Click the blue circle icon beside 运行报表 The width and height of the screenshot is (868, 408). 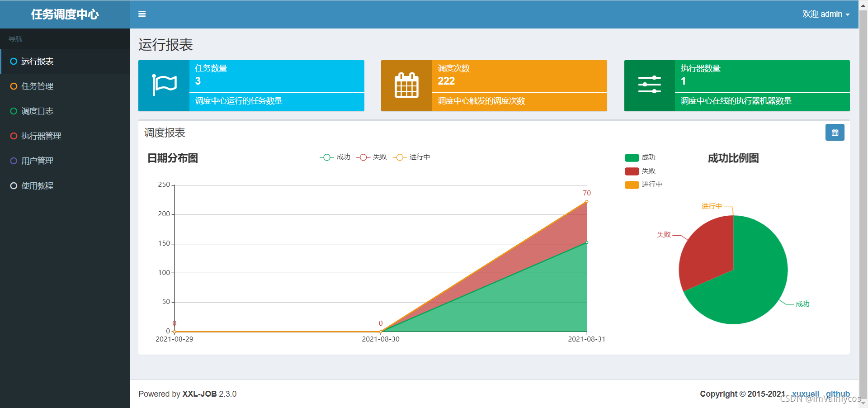pyautogui.click(x=14, y=62)
